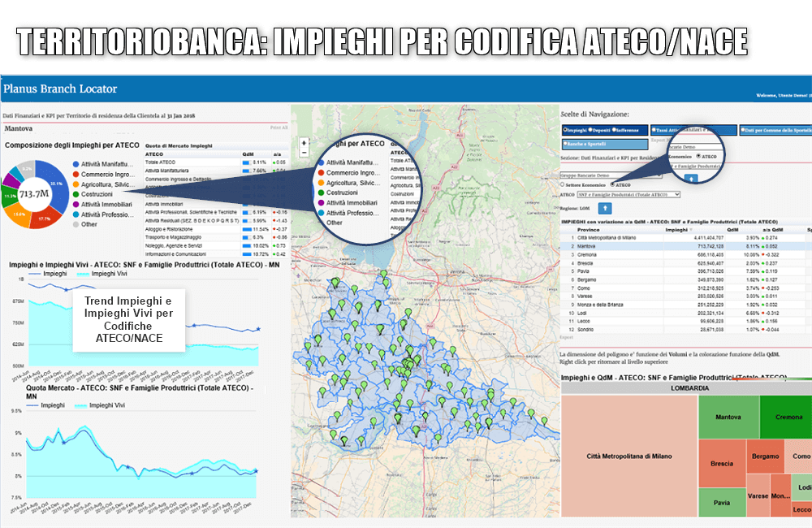The width and height of the screenshot is (812, 528).
Task: Select the Tassi Attivi radio option
Action: point(654,130)
